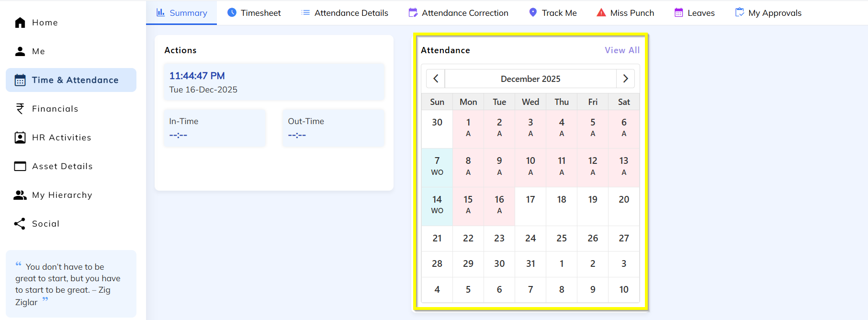Click the My Hierarchy people icon
Screen dimensions: 868x320
click(20, 195)
